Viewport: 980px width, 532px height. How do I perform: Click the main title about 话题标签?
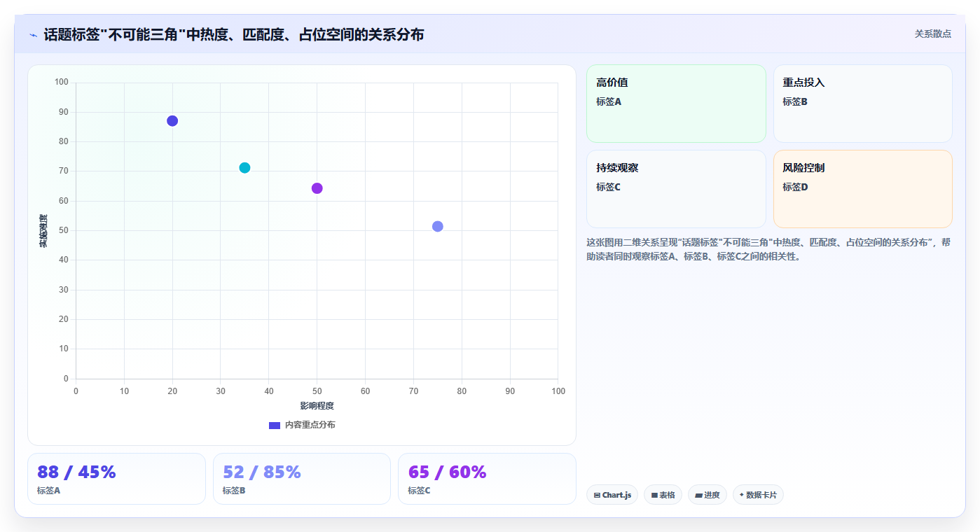[x=234, y=34]
